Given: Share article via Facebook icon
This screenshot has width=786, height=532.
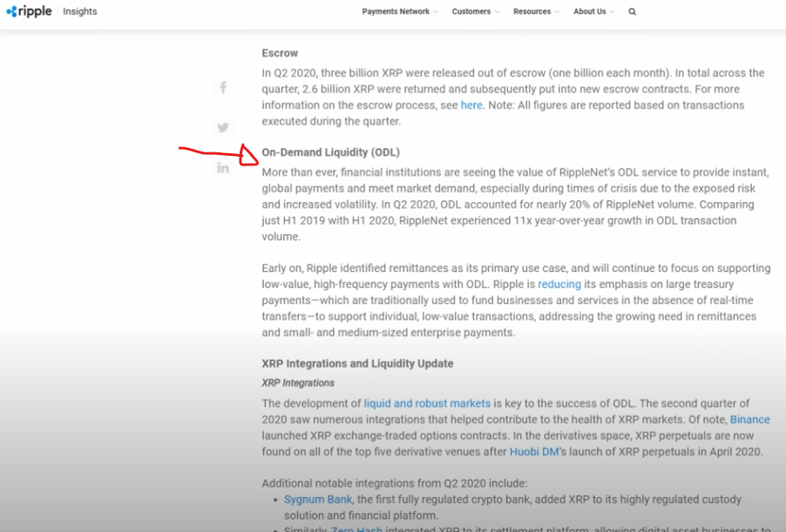Looking at the screenshot, I should (223, 87).
